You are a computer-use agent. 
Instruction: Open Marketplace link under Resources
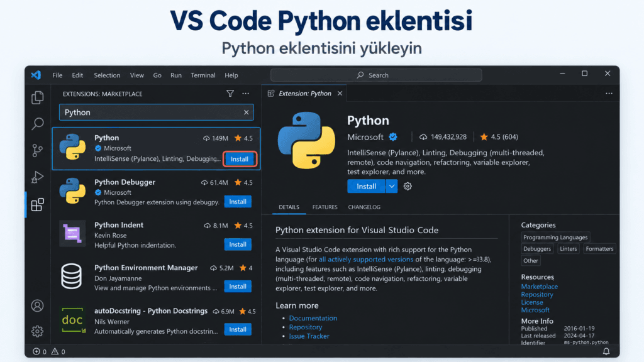pos(539,287)
